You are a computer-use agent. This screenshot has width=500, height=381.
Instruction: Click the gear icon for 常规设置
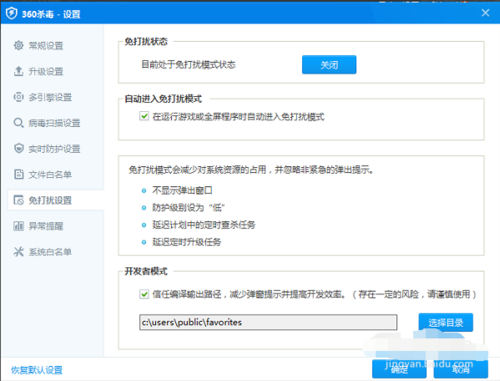pyautogui.click(x=19, y=45)
